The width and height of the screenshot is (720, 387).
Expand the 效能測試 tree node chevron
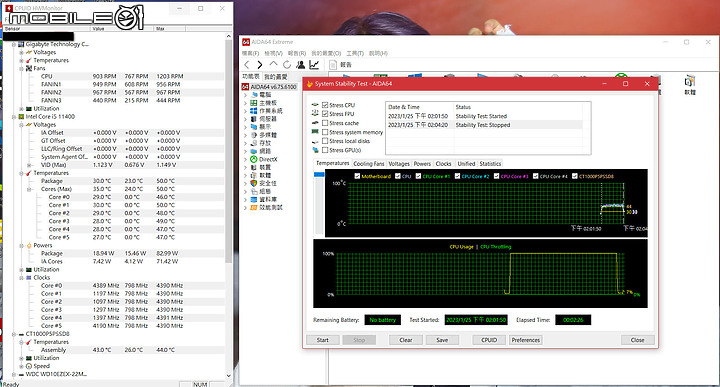[x=245, y=208]
